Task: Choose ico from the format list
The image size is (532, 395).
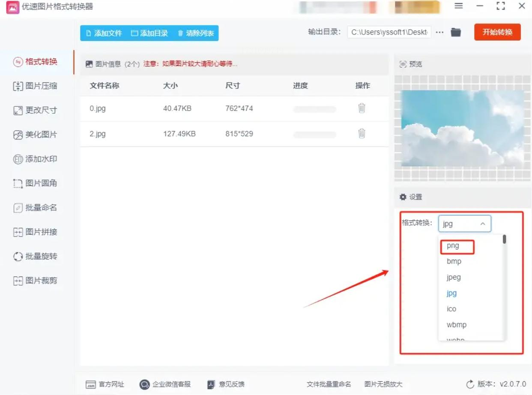Action: pos(451,309)
